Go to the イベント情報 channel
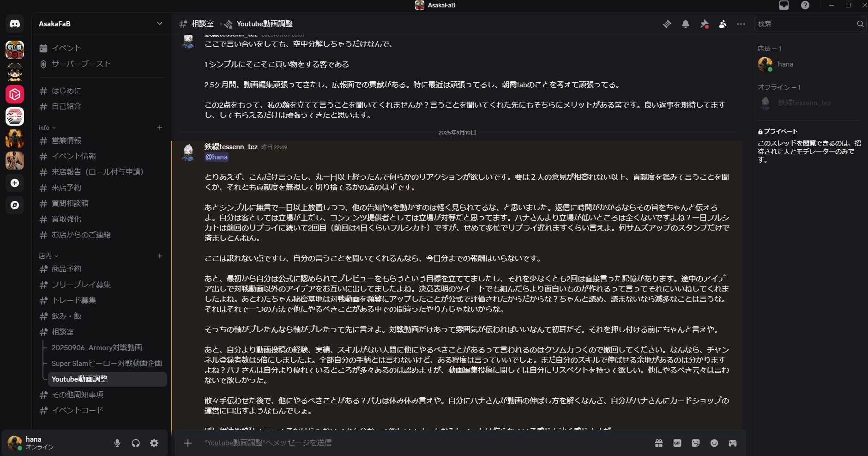The height and width of the screenshot is (456, 868). 101,156
